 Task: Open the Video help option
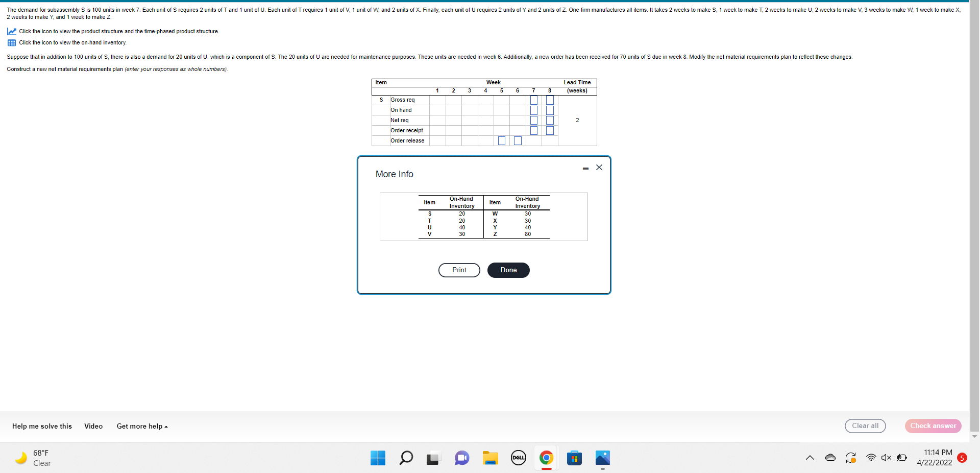point(93,426)
